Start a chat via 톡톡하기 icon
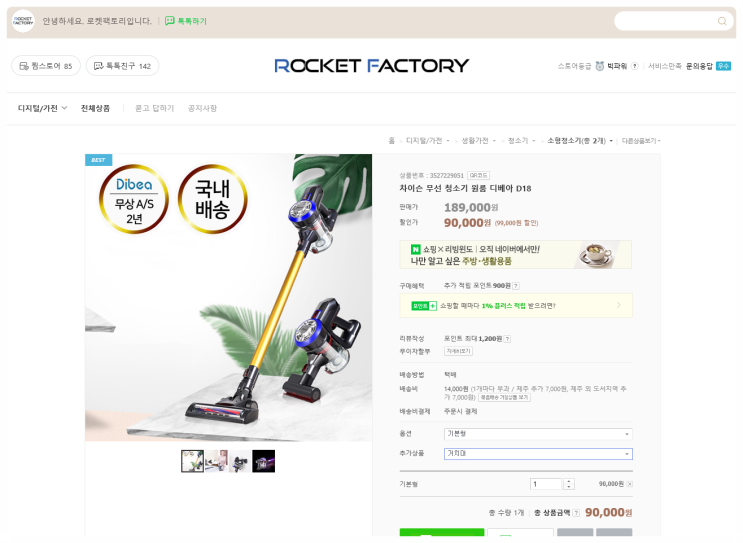Screen dimensions: 743x543 [170, 21]
